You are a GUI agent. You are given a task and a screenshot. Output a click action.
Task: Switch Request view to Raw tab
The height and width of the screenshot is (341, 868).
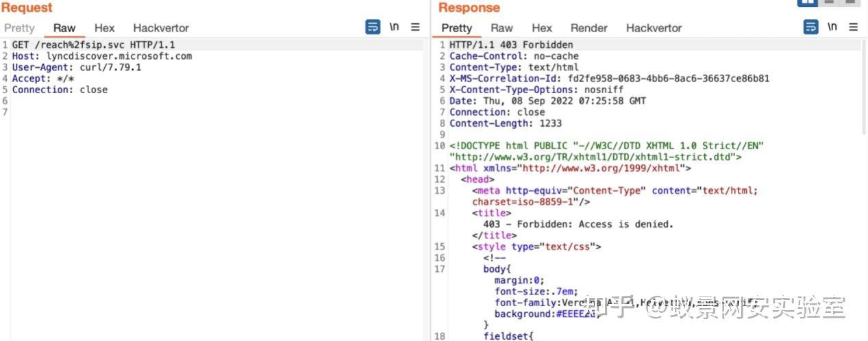[64, 28]
